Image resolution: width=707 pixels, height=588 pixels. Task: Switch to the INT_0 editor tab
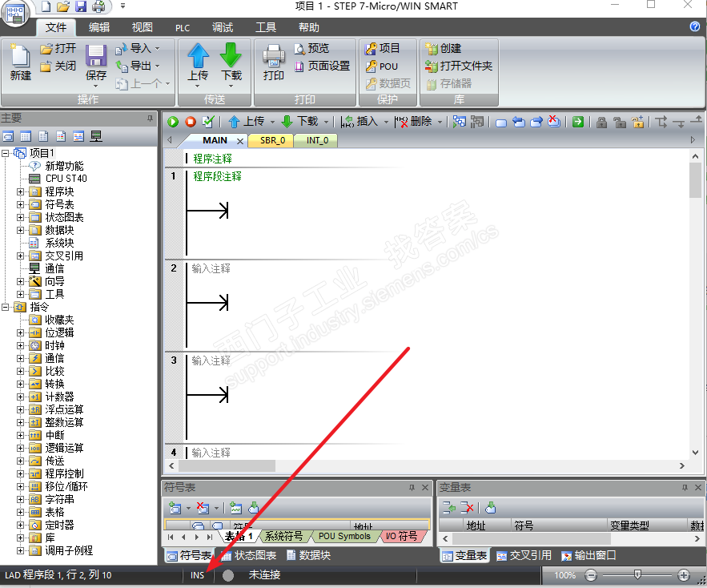(x=317, y=140)
